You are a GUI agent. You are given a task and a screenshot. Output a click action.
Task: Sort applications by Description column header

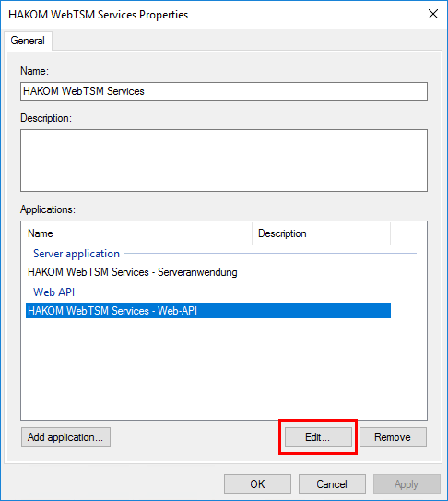tap(321, 233)
